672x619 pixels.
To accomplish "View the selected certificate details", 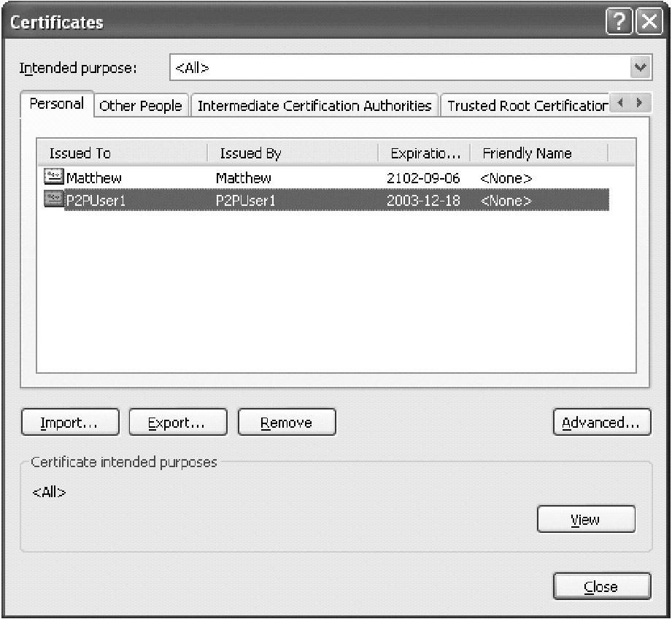I will click(585, 520).
